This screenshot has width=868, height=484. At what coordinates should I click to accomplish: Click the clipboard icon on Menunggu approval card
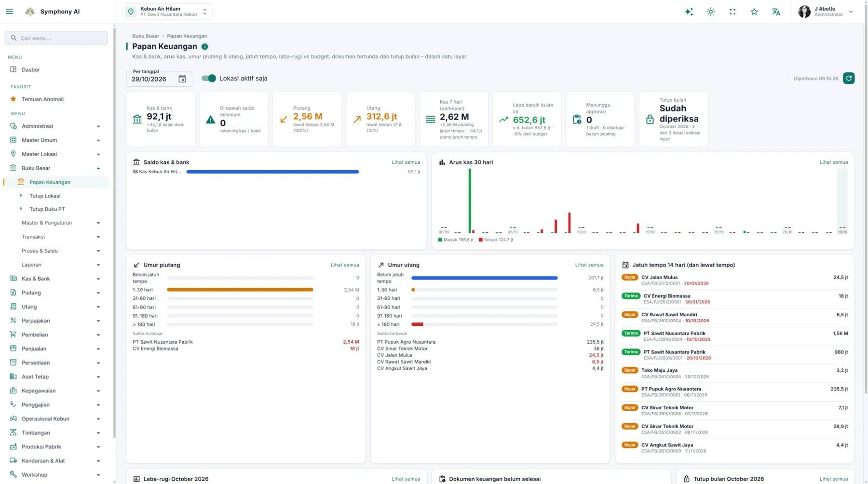[x=577, y=120]
